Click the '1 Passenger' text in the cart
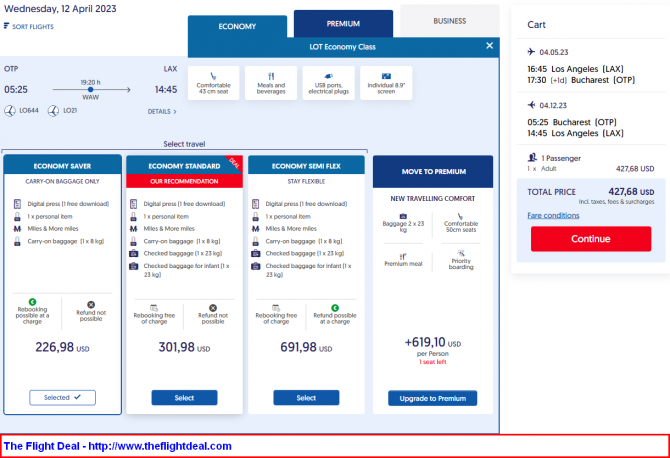670x458 pixels. tap(561, 158)
